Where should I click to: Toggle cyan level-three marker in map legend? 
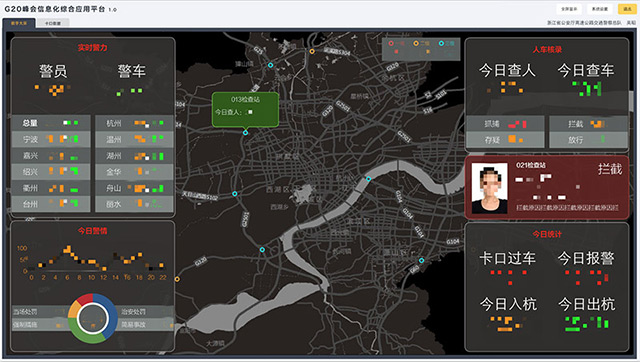(441, 43)
